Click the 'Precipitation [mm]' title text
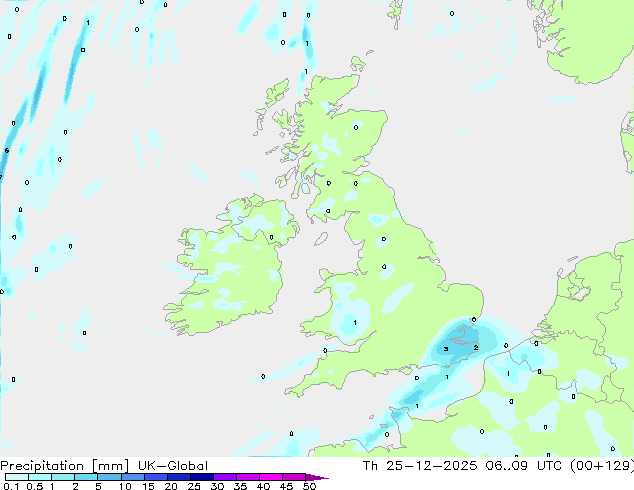This screenshot has width=634, height=490. pyautogui.click(x=65, y=466)
